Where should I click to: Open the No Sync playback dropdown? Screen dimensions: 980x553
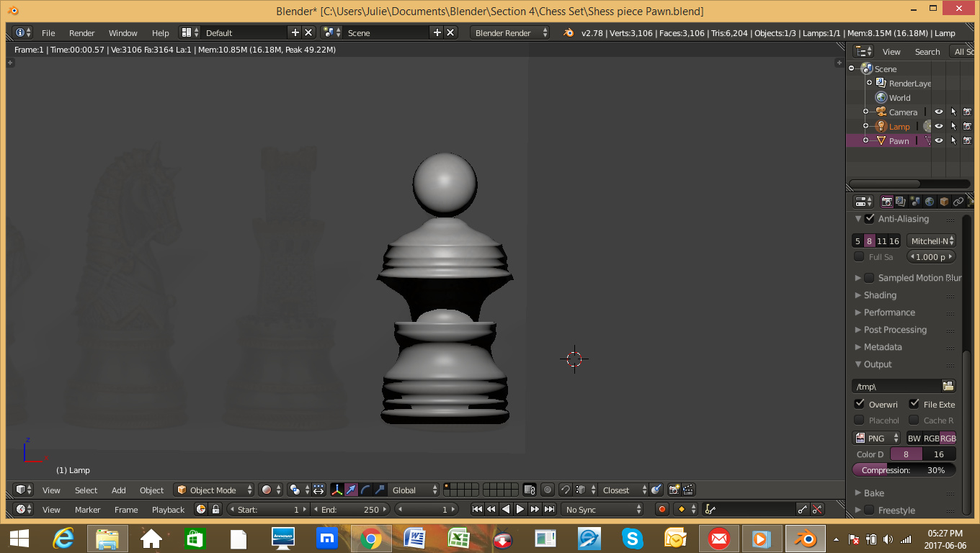tap(603, 509)
